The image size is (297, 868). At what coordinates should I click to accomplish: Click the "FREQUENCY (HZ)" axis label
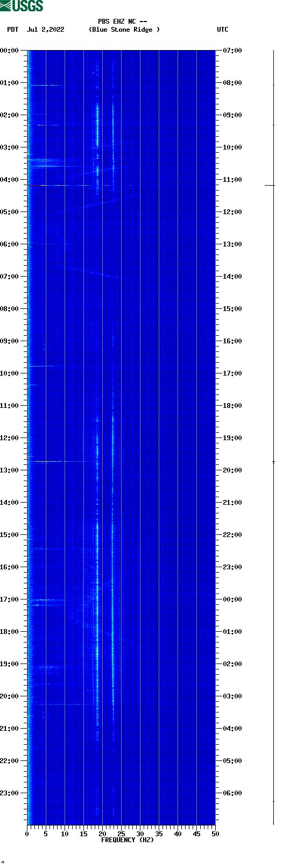point(128,840)
